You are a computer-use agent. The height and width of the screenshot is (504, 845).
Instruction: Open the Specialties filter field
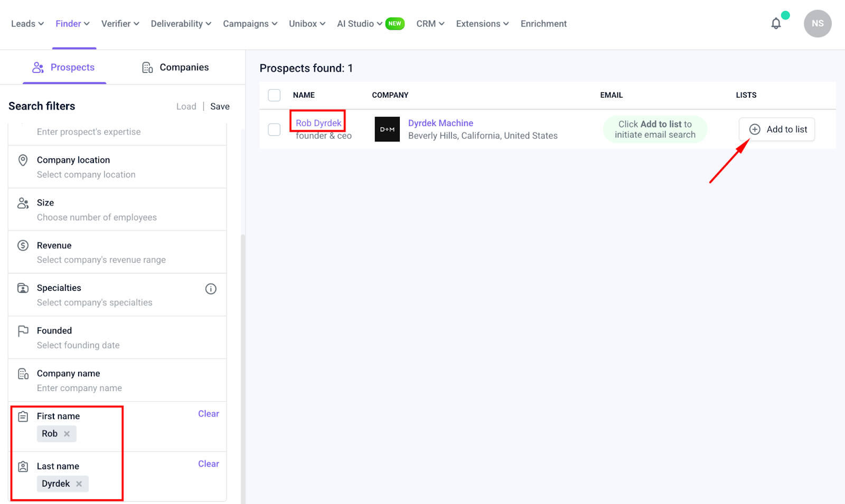117,295
